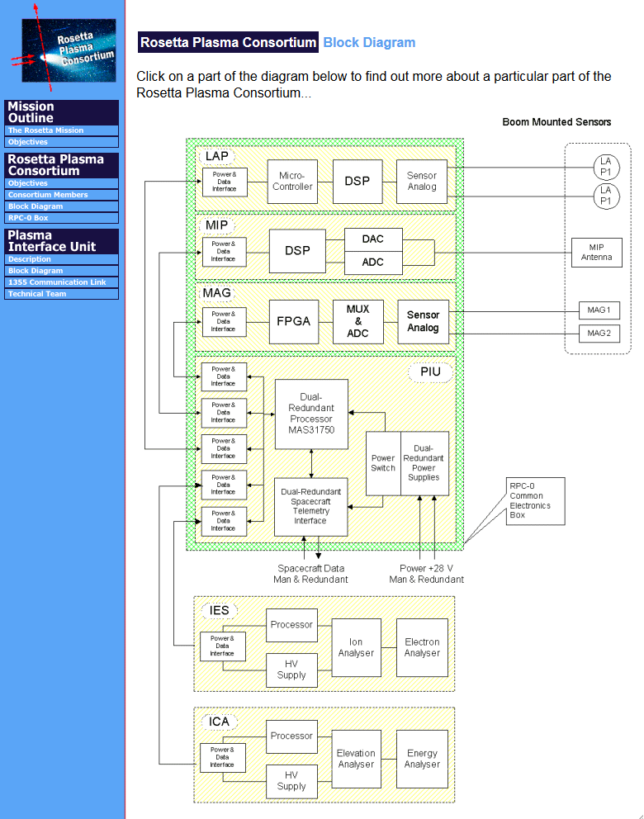644x819 pixels.
Task: Open Objectives under Mission Outline
Action: tap(62, 142)
